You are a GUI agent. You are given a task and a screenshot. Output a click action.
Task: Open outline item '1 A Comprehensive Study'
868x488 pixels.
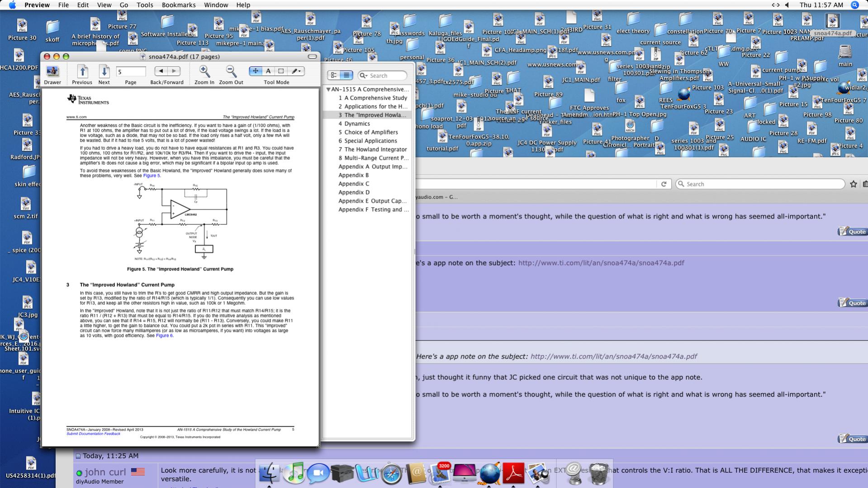(373, 98)
